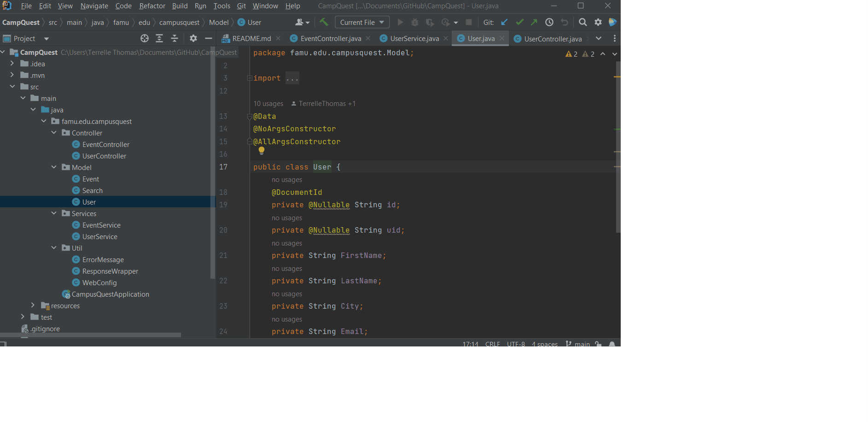Run the current file with play icon
Image resolution: width=868 pixels, height=422 pixels.
(x=401, y=22)
